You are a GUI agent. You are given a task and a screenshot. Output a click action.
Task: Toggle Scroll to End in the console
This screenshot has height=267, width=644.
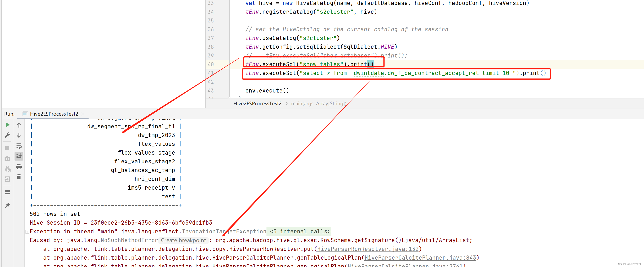(19, 156)
